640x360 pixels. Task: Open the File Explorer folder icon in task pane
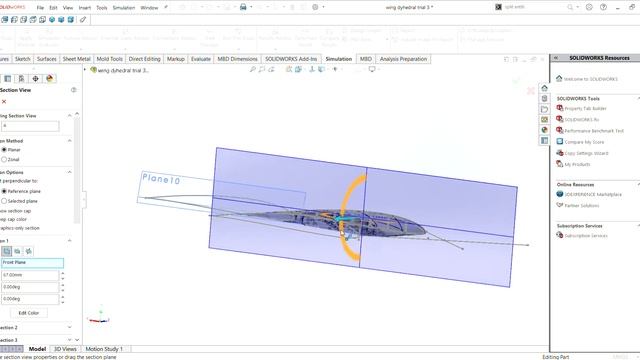544,109
